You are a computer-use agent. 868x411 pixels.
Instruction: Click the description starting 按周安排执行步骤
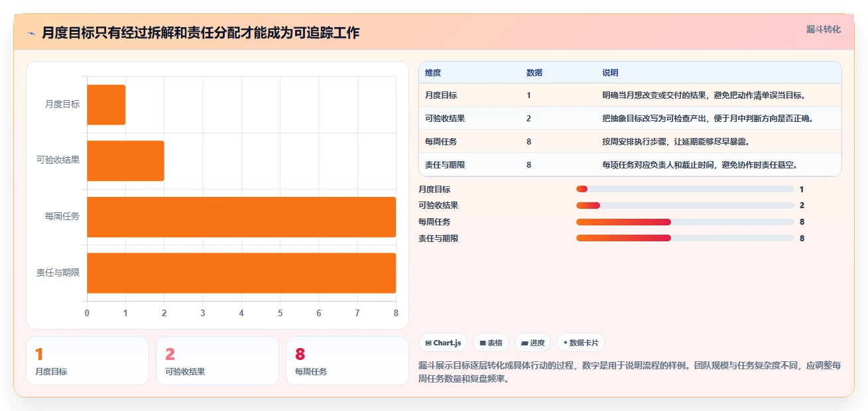coord(676,141)
